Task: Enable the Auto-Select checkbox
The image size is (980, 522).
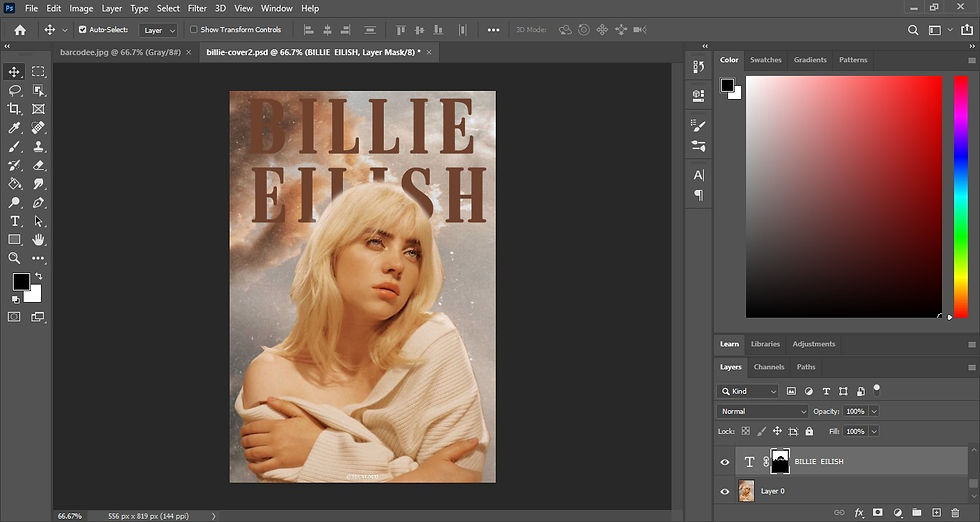Action: click(83, 30)
